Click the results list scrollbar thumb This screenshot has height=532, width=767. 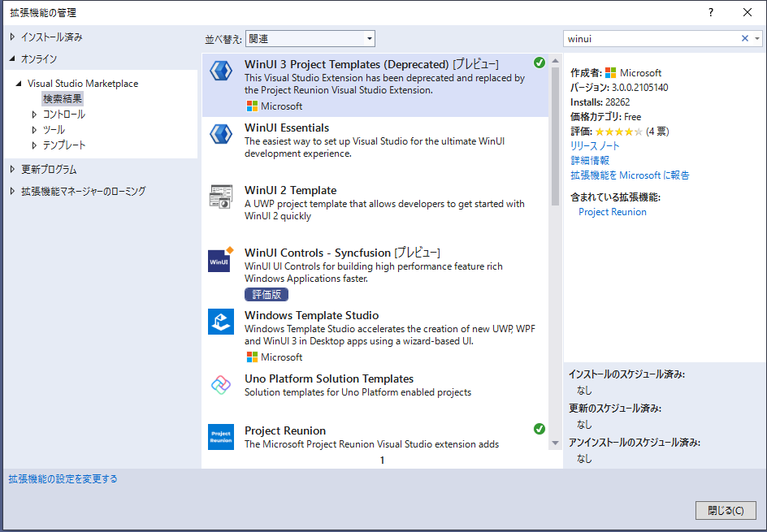click(x=555, y=136)
